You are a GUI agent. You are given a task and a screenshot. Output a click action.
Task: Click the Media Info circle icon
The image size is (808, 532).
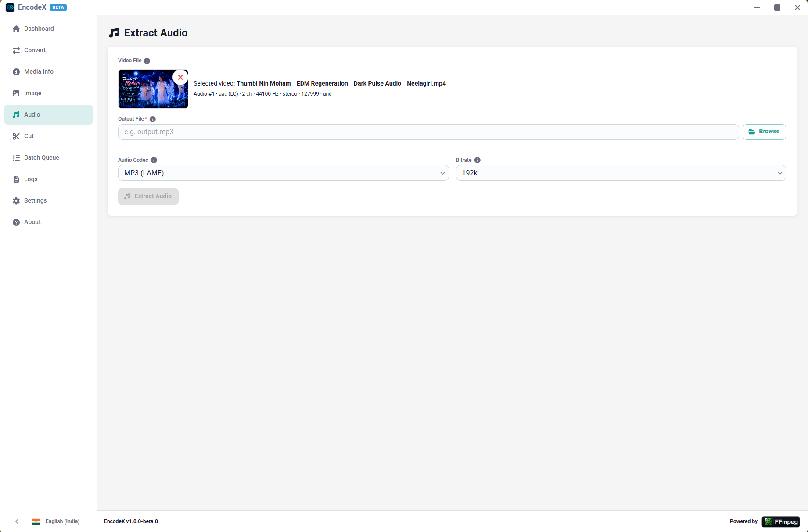pyautogui.click(x=16, y=72)
